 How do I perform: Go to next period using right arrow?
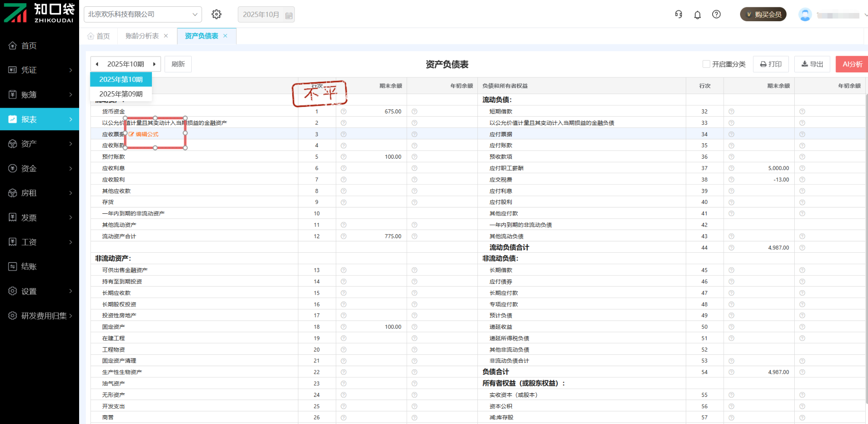coord(154,64)
